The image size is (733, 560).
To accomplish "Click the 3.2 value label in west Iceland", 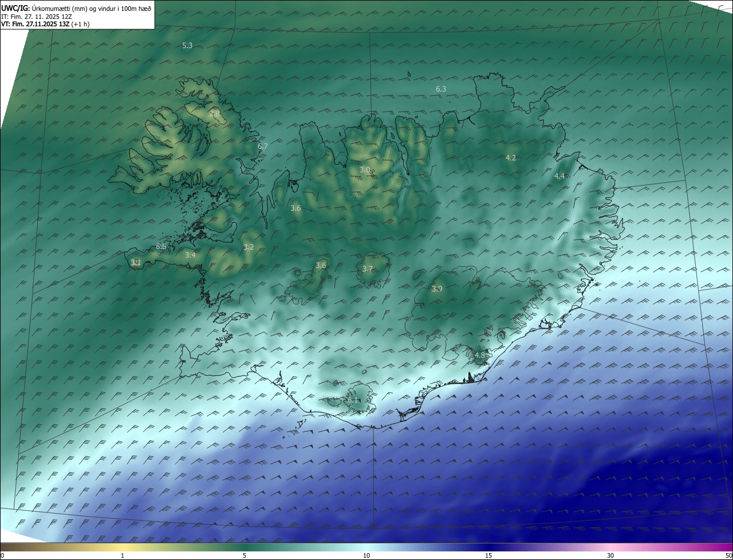I will click(249, 247).
